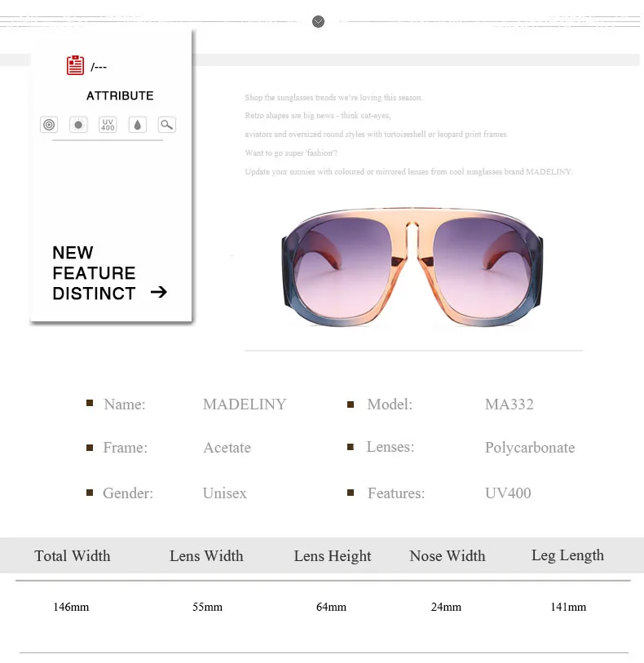The width and height of the screenshot is (644, 663).
Task: Click the Polycarbonate lenses value
Action: coord(530,448)
